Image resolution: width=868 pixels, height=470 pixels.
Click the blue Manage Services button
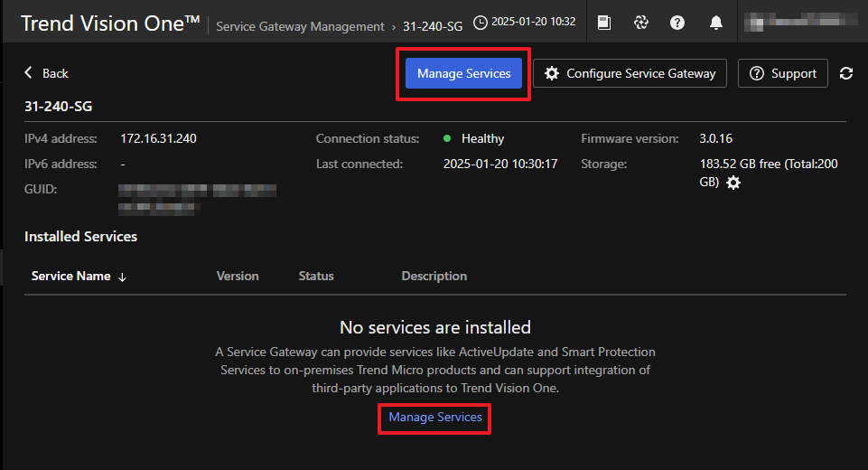[463, 74]
